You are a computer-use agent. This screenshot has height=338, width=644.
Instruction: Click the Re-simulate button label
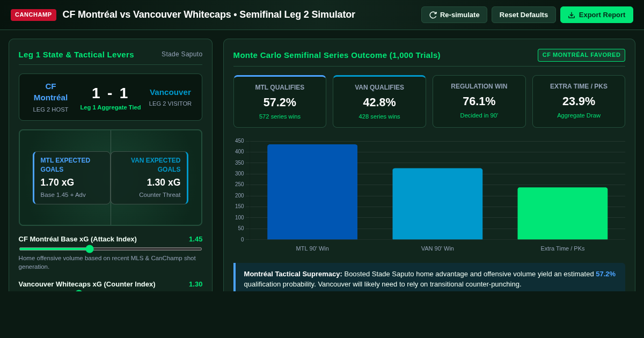[460, 15]
